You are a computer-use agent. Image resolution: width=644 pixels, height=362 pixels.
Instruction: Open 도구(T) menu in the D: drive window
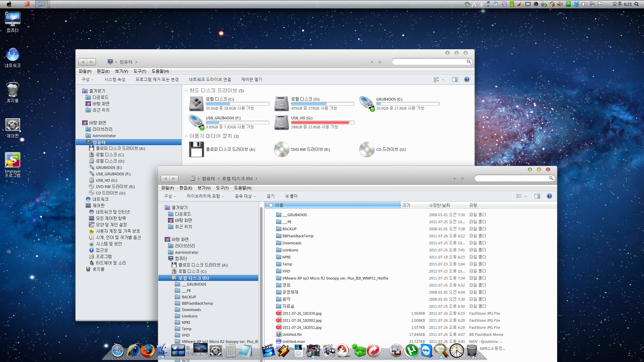pos(222,188)
